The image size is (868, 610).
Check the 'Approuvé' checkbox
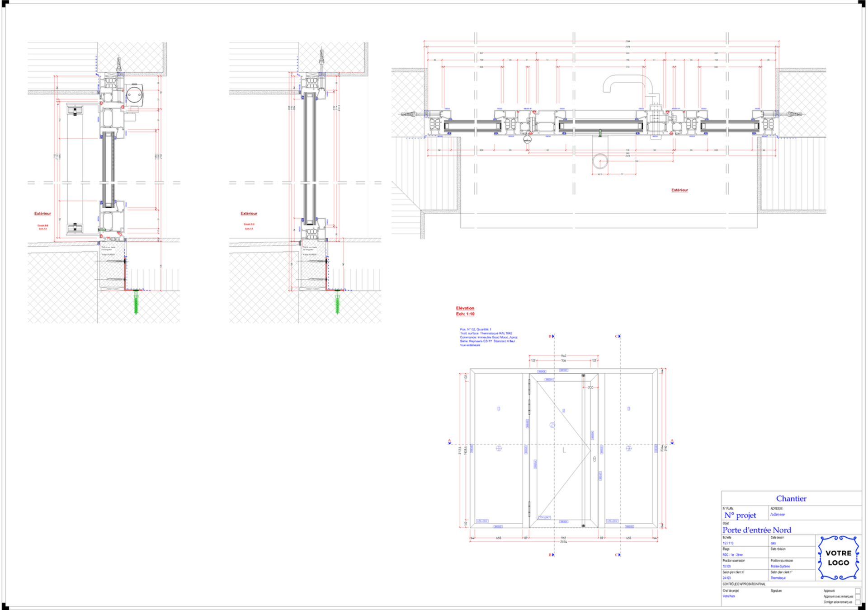click(858, 591)
